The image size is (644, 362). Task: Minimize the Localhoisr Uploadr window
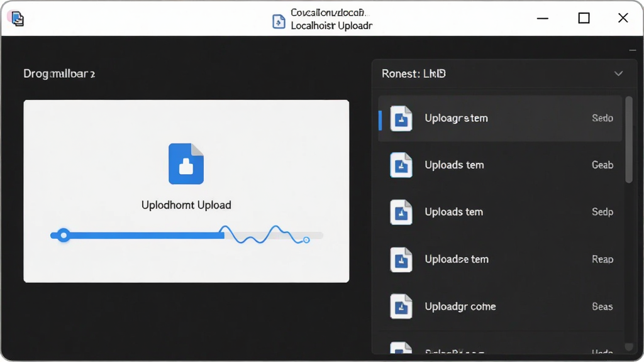543,18
